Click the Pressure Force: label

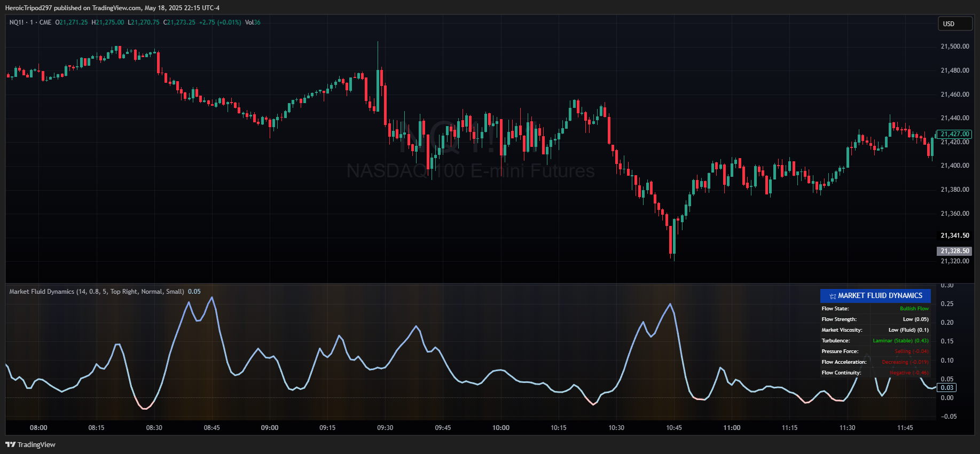tap(840, 351)
